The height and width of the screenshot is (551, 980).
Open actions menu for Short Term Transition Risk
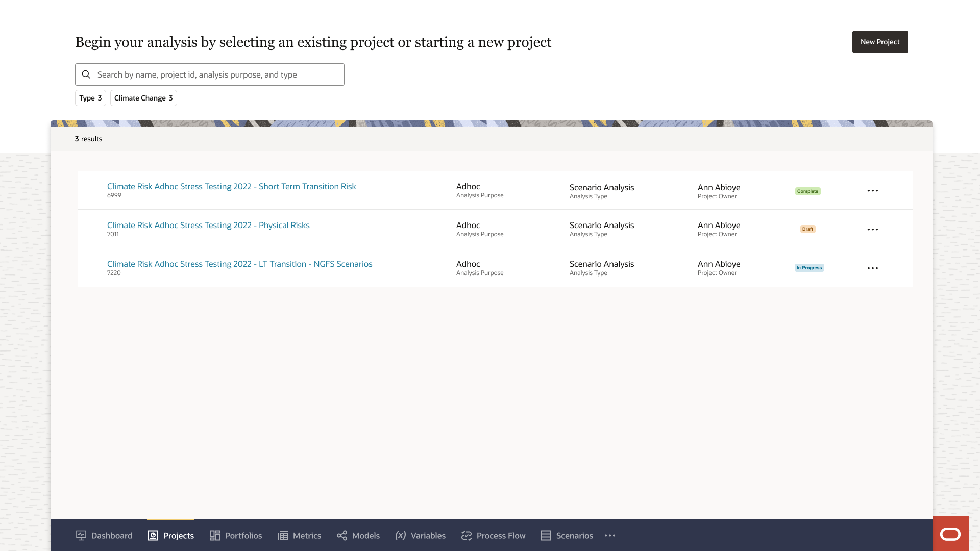(x=873, y=191)
